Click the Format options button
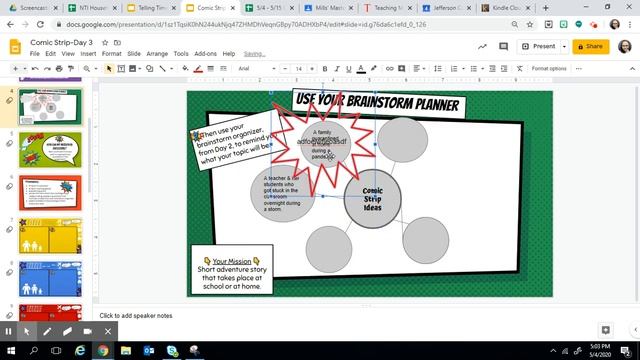 549,69
